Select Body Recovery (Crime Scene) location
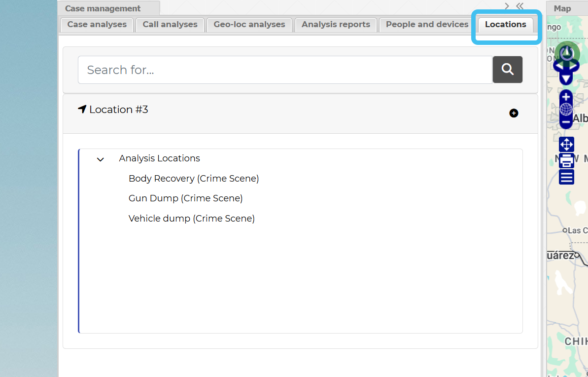The image size is (588, 377). [x=193, y=179]
